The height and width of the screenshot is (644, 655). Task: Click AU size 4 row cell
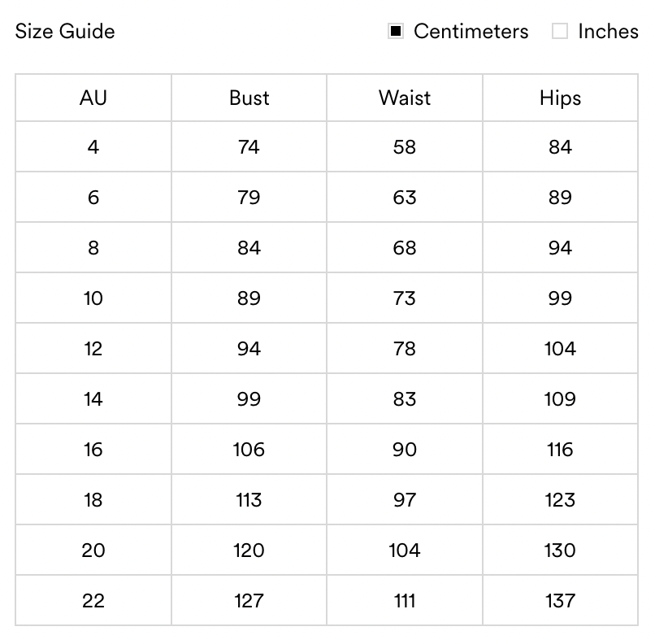pos(93,147)
